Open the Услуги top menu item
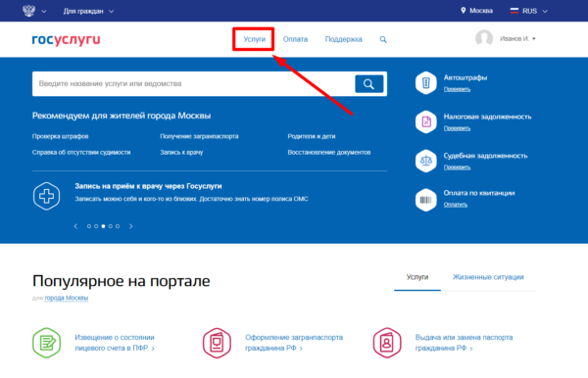The height and width of the screenshot is (378, 588). tap(254, 39)
